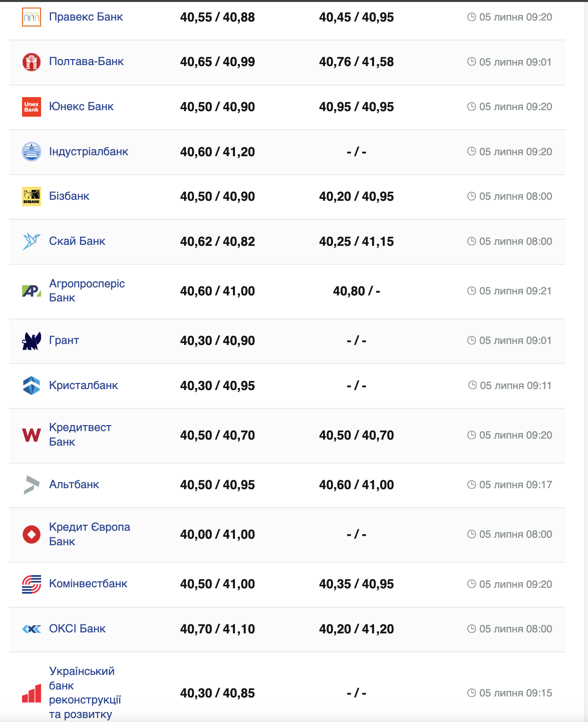Click the Бізбанк yellow logo icon
Screen dimensions: 588x722
pyautogui.click(x=32, y=196)
